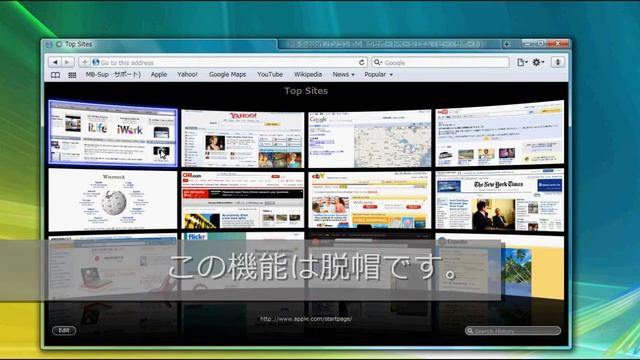Open the CNN.com thumbnail
This screenshot has width=640, height=360.
tap(242, 199)
